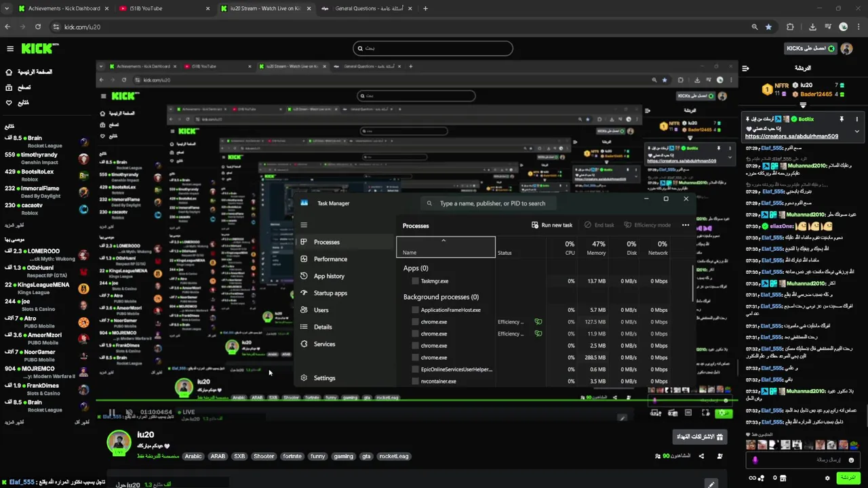Expand the pinned BotRix message chevron
The width and height of the screenshot is (868, 488).
click(856, 131)
